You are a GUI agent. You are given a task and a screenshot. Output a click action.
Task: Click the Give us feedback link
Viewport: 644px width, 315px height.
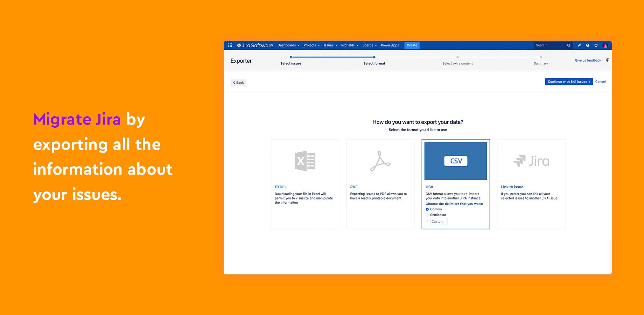(x=588, y=60)
